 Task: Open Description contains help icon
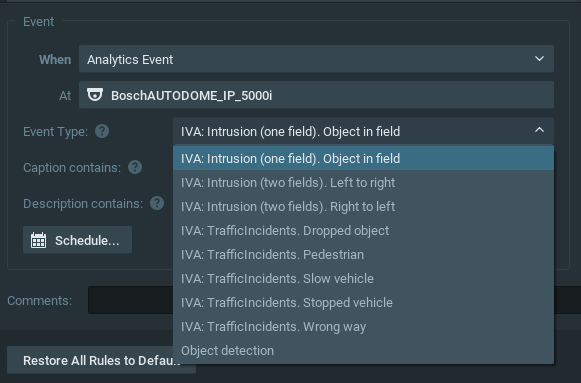(x=157, y=203)
